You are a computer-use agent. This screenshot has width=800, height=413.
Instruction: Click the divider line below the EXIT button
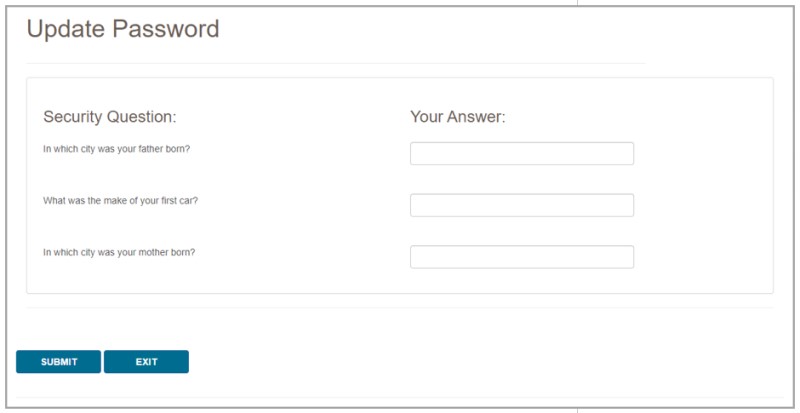tap(400, 397)
